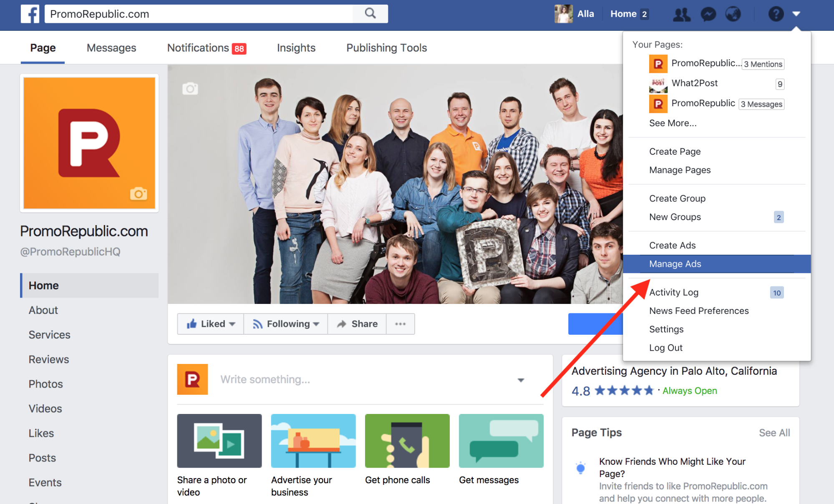The image size is (834, 504).
Task: Click PromoRepublic icon with 3 Messages
Action: [658, 104]
